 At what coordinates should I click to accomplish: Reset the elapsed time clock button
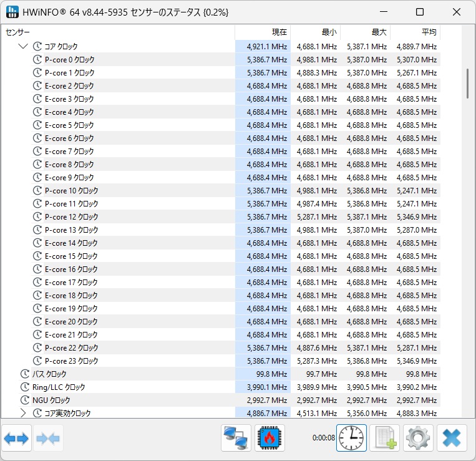tap(351, 438)
